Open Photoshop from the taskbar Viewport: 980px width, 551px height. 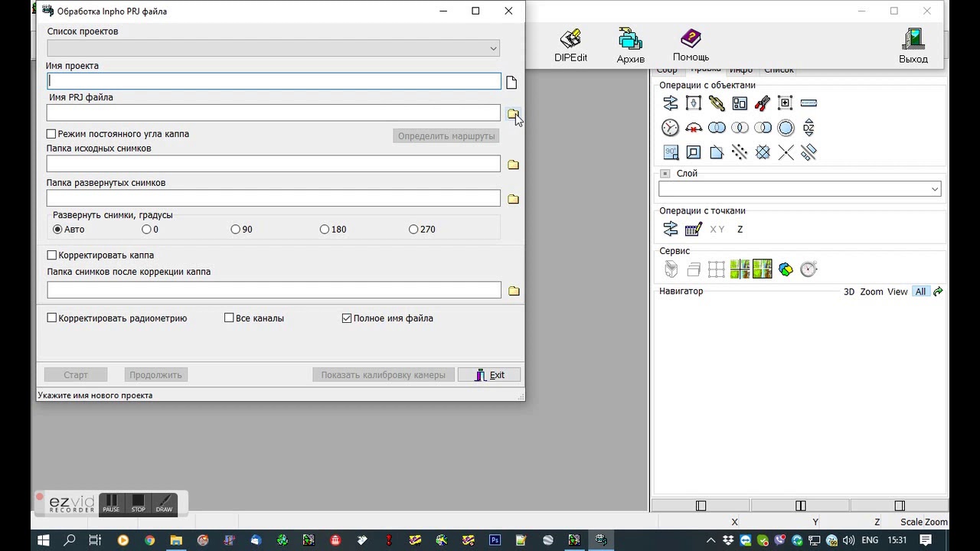[495, 540]
